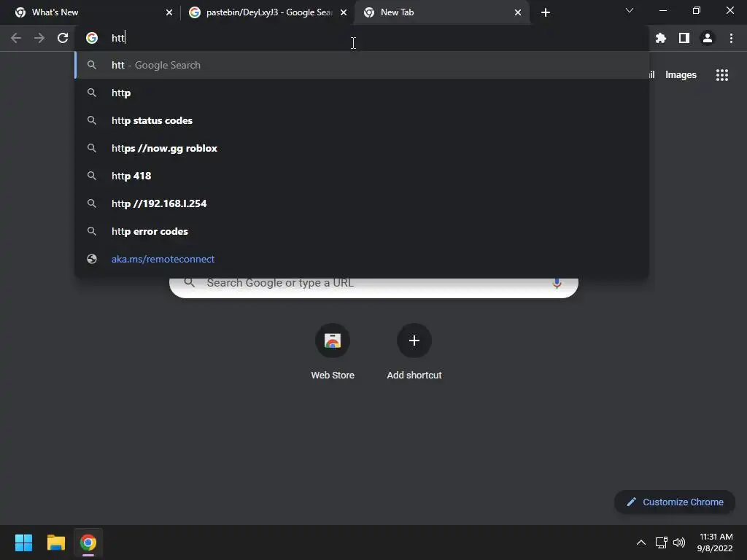The height and width of the screenshot is (560, 747).
Task: Click the search icon beside 'http 418'
Action: point(92,176)
